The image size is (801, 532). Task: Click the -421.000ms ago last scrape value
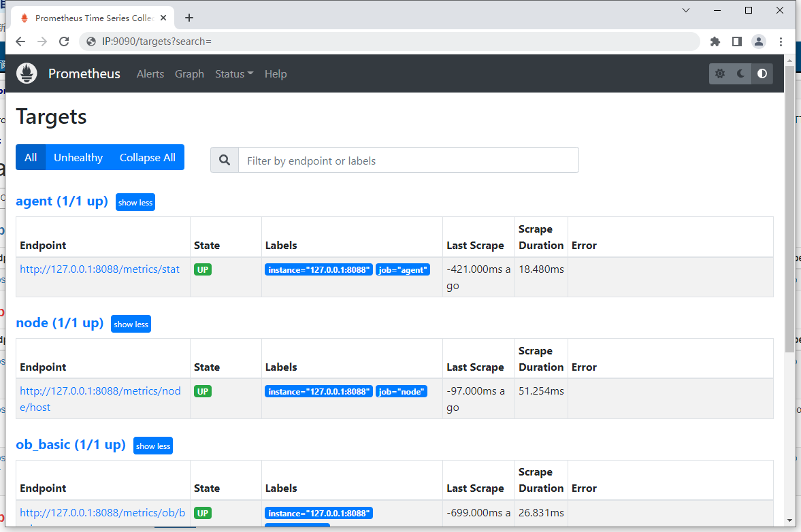click(x=478, y=278)
